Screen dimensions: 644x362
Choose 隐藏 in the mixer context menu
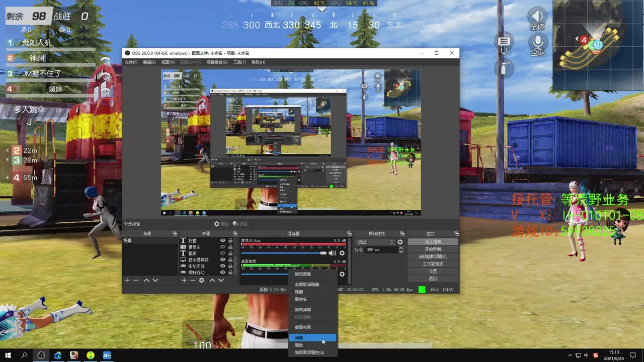click(x=312, y=292)
